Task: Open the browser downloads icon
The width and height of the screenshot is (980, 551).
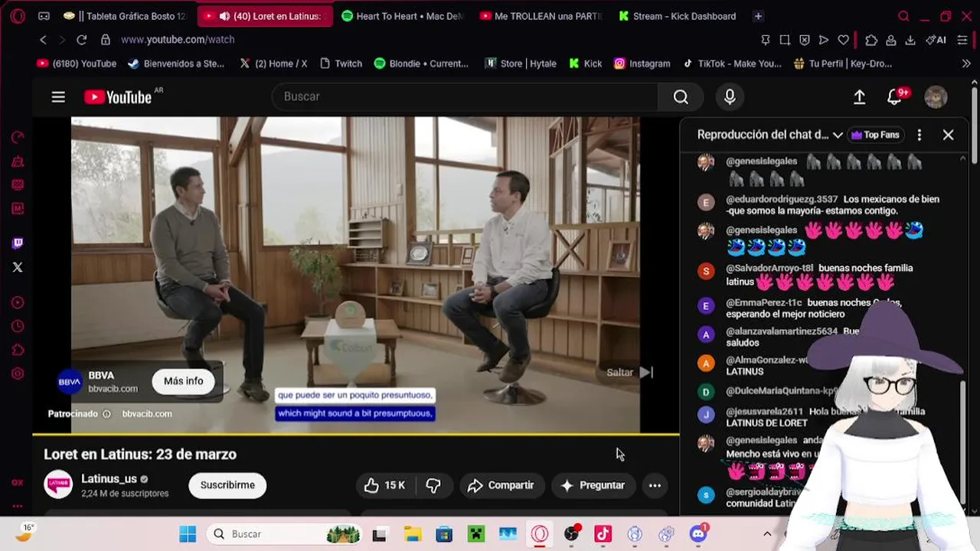Action: coord(910,40)
